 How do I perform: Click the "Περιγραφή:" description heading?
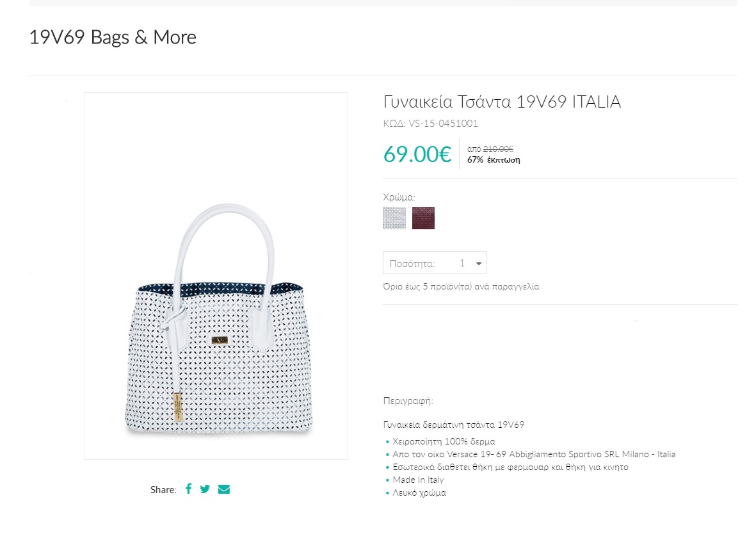coord(408,402)
